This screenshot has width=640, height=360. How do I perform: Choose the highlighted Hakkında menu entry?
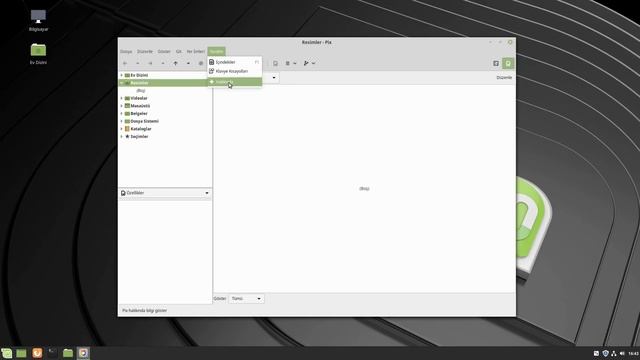[x=235, y=82]
